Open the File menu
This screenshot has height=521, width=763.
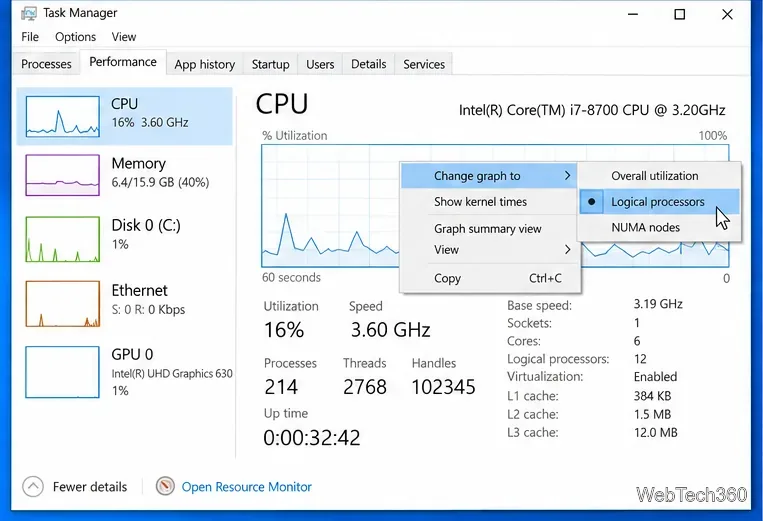pyautogui.click(x=30, y=37)
